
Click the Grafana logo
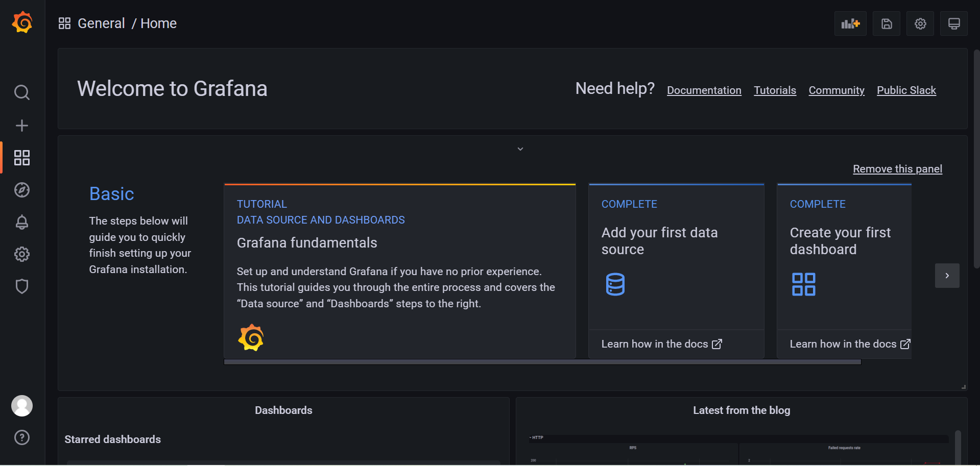pyautogui.click(x=21, y=22)
